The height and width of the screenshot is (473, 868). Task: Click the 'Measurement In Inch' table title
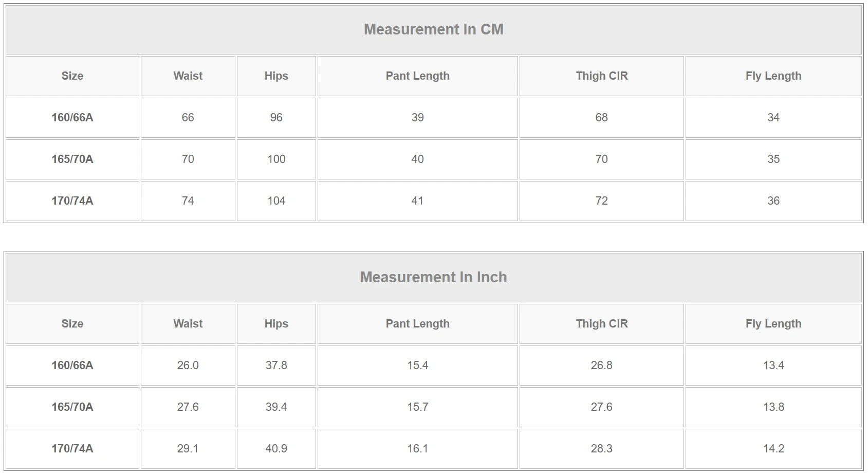coord(433,277)
